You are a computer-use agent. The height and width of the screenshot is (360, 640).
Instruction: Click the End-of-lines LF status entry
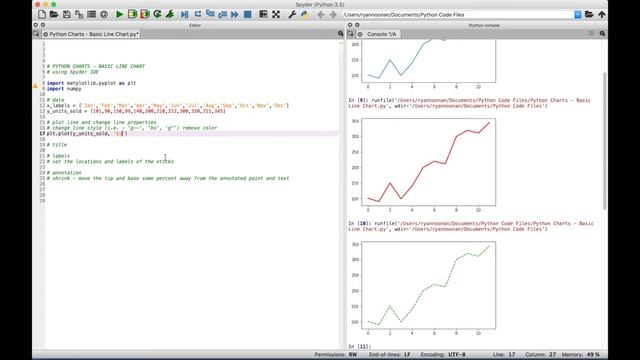point(390,355)
